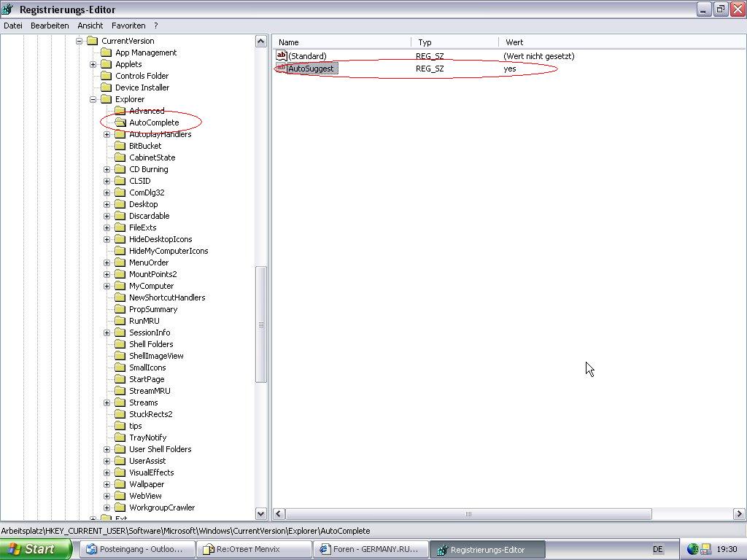Click the NewShortcutHandlers folder icon

click(120, 297)
